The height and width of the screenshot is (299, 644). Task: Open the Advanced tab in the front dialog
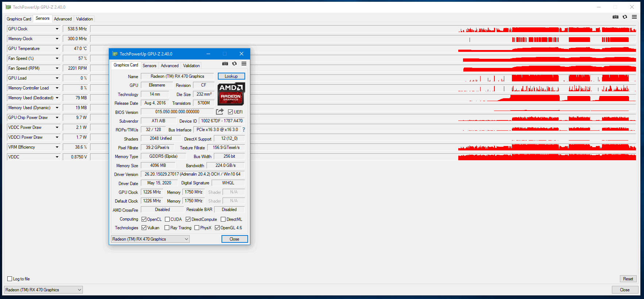(170, 66)
